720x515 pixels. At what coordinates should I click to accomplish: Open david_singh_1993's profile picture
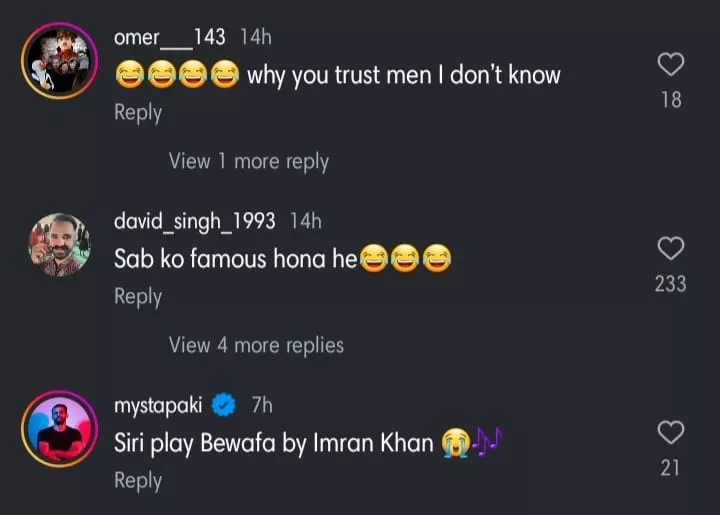(59, 244)
